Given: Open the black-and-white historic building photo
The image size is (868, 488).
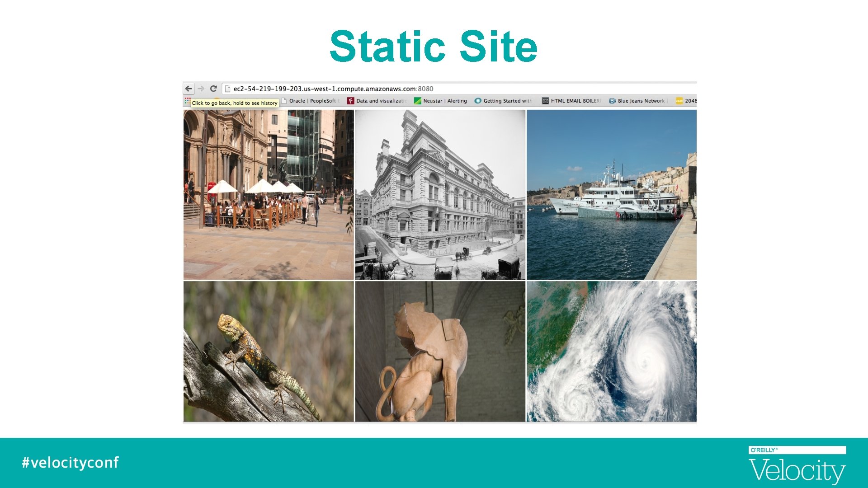Looking at the screenshot, I should click(x=440, y=195).
